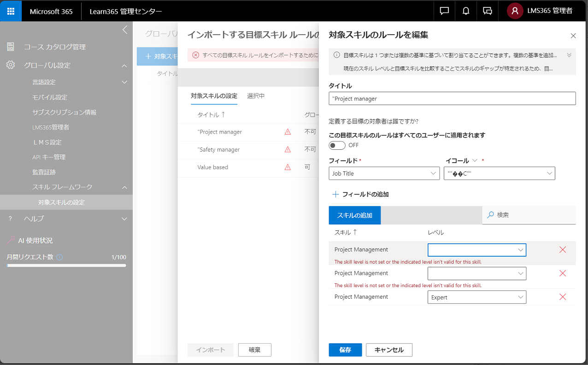Open the Microsoft 365 app launcher
Screen dimensions: 588x365
point(11,11)
